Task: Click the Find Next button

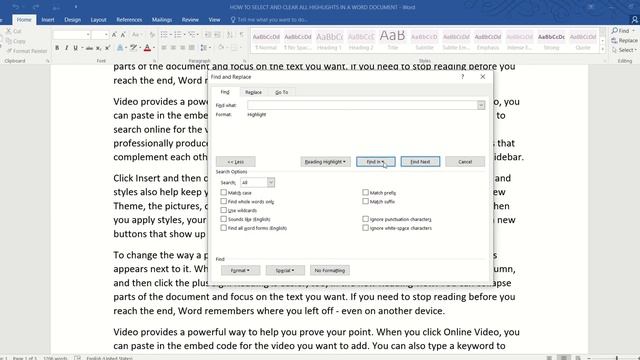Action: [420, 162]
